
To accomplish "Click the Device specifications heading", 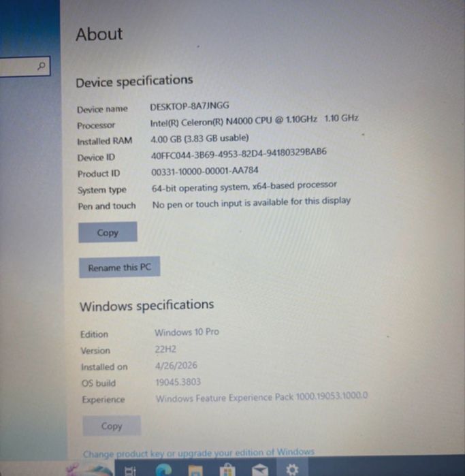I will pyautogui.click(x=134, y=81).
